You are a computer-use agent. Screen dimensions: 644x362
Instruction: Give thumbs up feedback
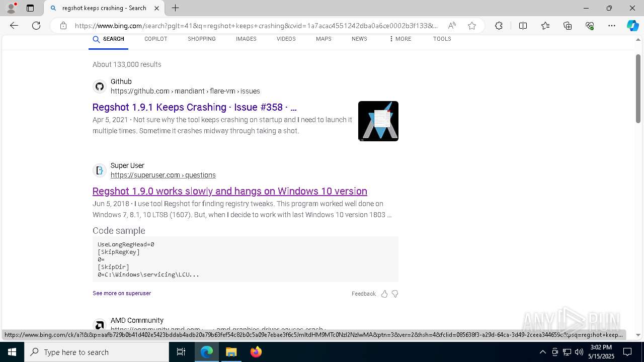[384, 294]
